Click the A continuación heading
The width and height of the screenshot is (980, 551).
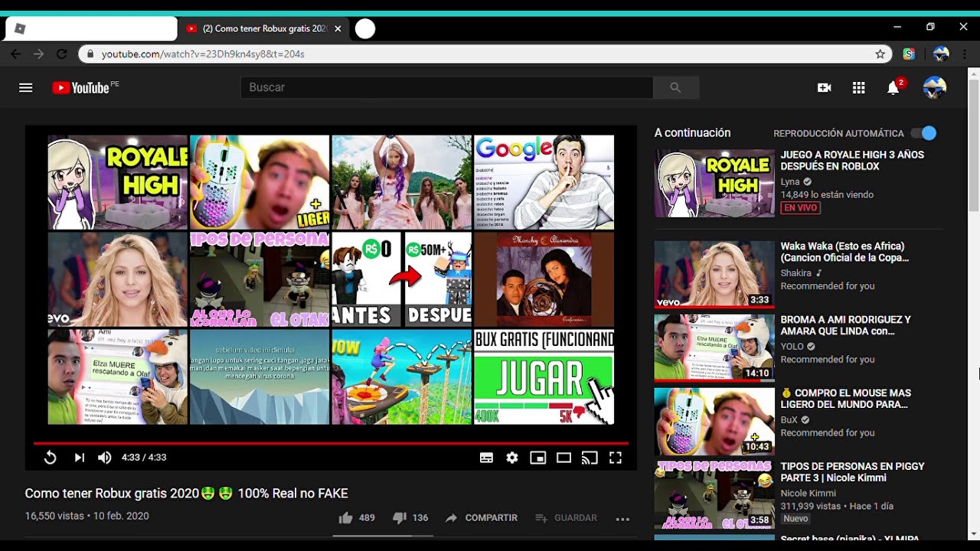click(692, 133)
